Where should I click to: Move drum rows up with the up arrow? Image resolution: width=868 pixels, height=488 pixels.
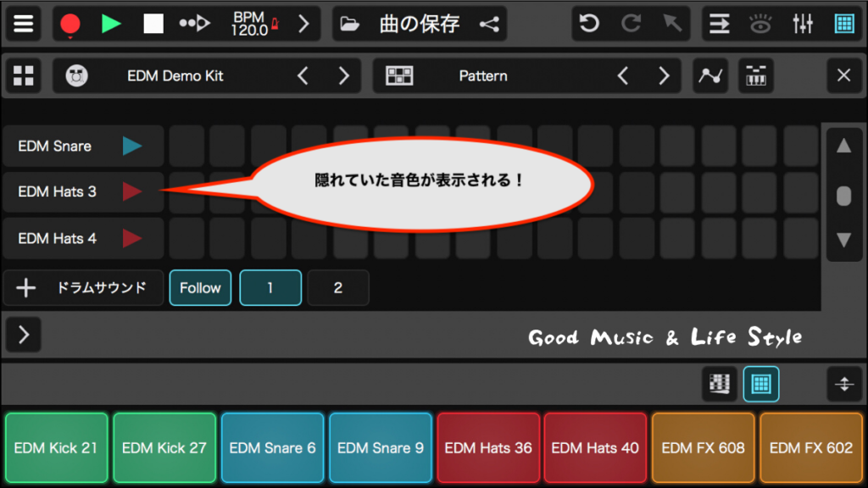pyautogui.click(x=843, y=146)
